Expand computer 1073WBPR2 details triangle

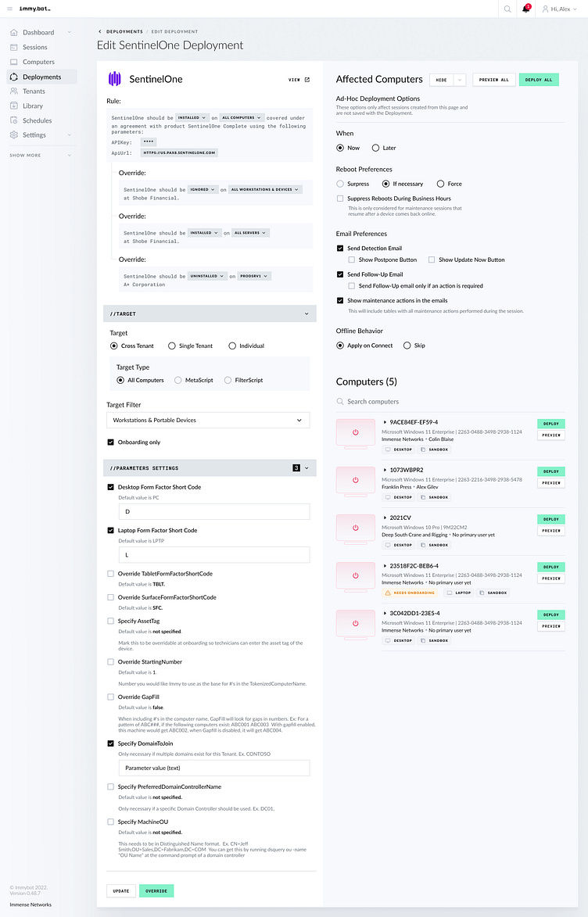(x=385, y=470)
